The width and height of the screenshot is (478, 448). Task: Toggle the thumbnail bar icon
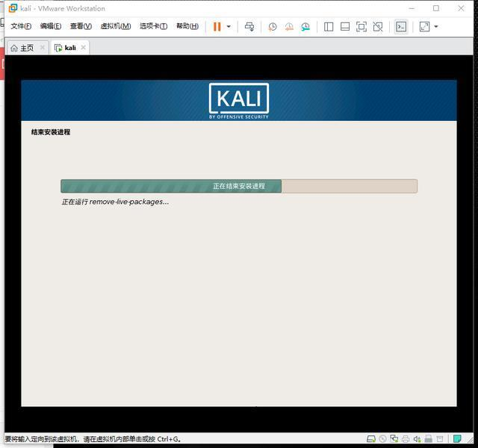345,27
